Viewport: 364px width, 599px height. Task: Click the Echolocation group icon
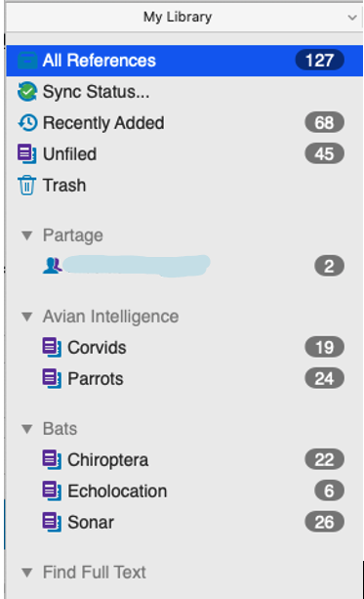coord(52,491)
